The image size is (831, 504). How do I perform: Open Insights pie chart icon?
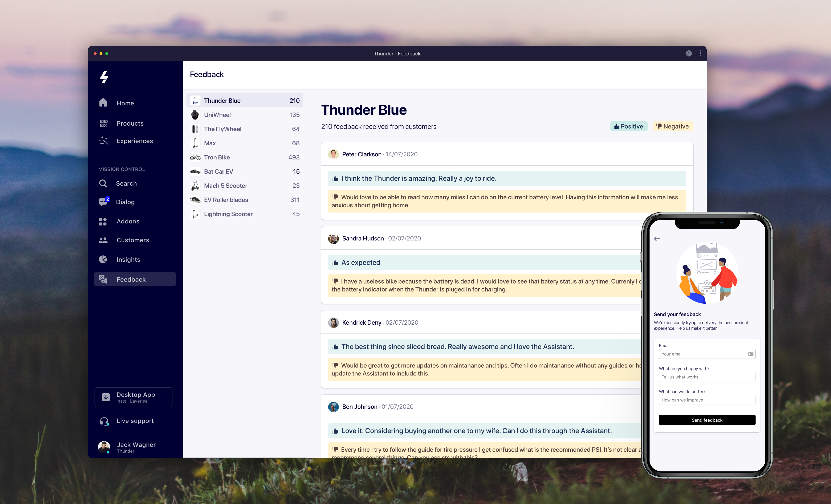103,259
